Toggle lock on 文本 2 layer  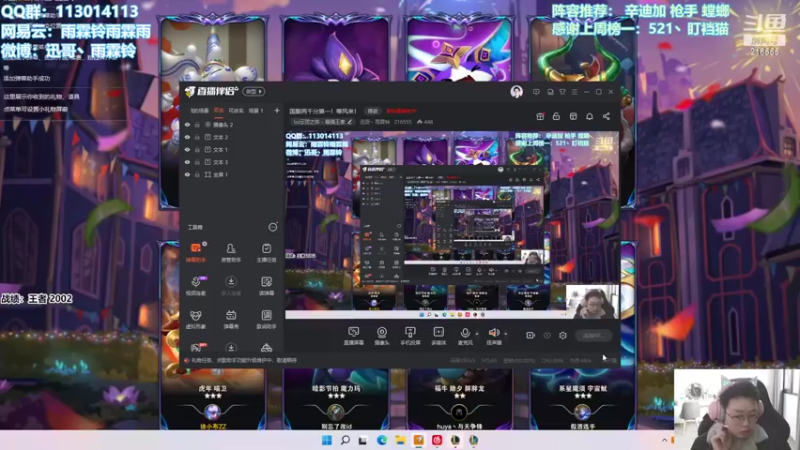click(x=197, y=137)
